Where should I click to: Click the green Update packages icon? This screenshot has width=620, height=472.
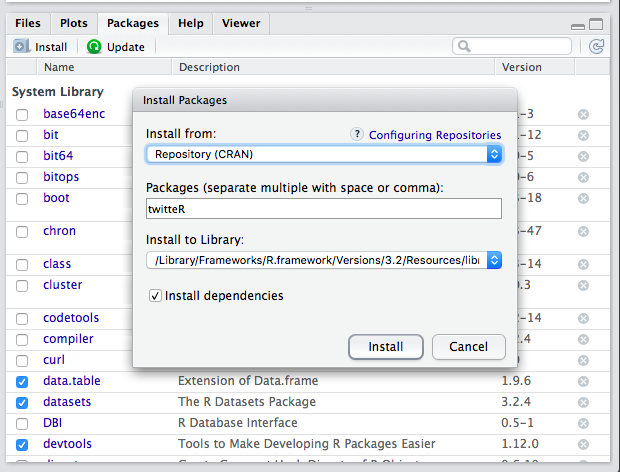pyautogui.click(x=94, y=47)
